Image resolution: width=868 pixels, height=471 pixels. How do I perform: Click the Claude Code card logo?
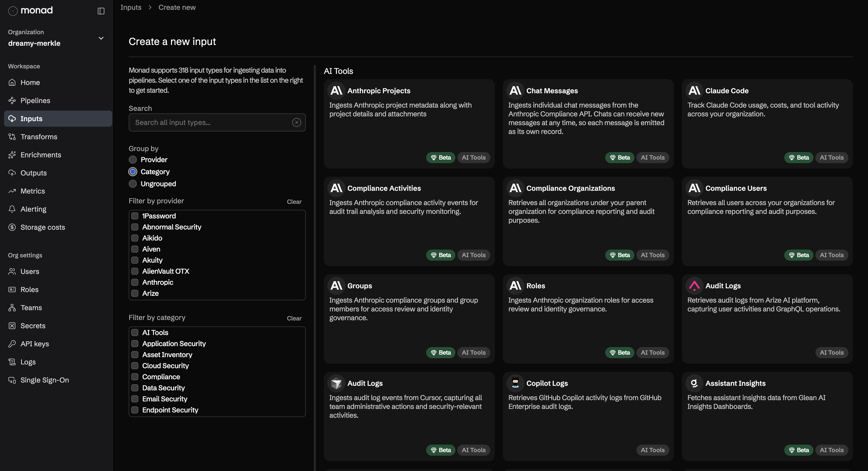point(694,91)
